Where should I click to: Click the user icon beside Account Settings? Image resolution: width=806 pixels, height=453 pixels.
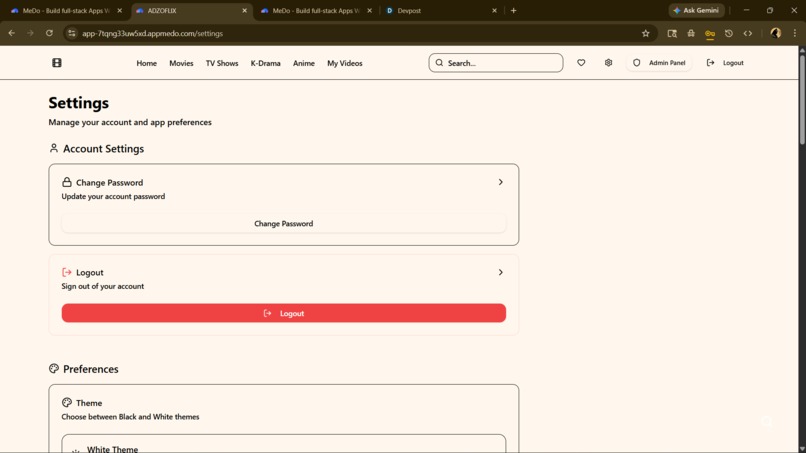click(53, 148)
